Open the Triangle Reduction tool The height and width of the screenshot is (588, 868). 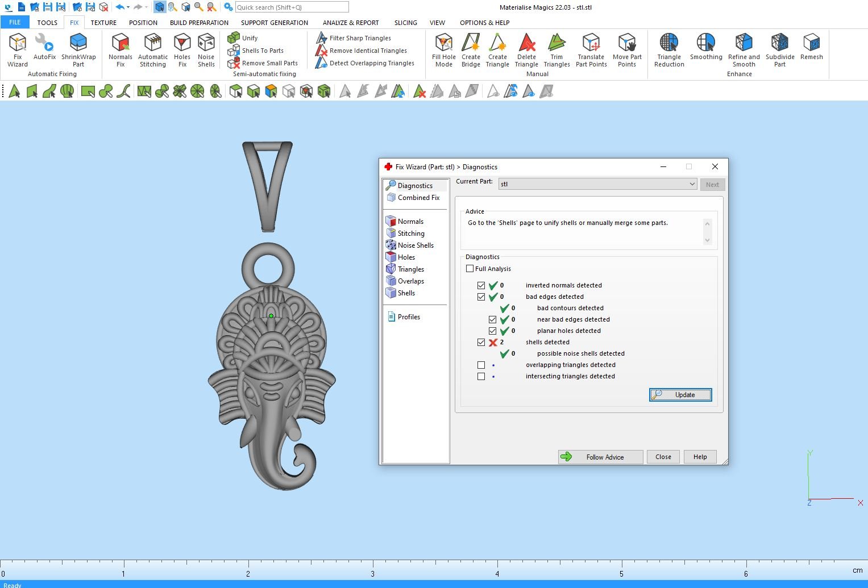point(669,50)
